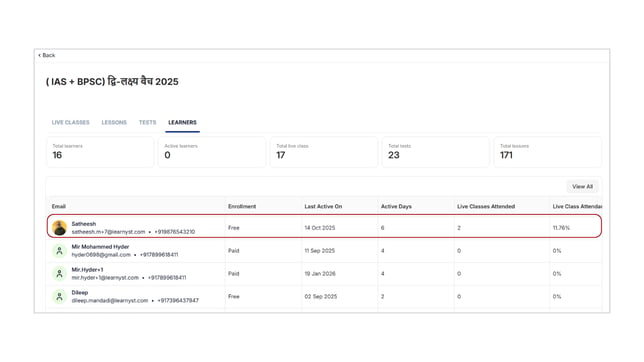Sort by Live Classes Attended column header
This screenshot has width=644, height=362.
pos(486,206)
